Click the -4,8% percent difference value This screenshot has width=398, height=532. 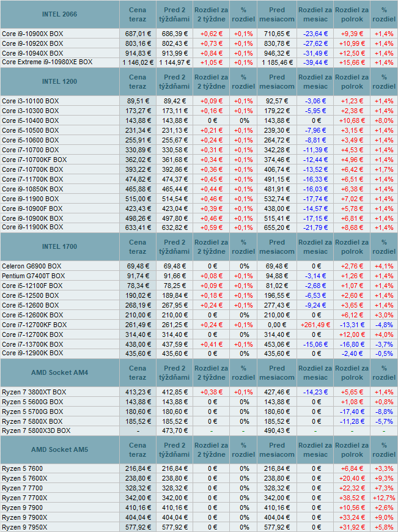384,325
